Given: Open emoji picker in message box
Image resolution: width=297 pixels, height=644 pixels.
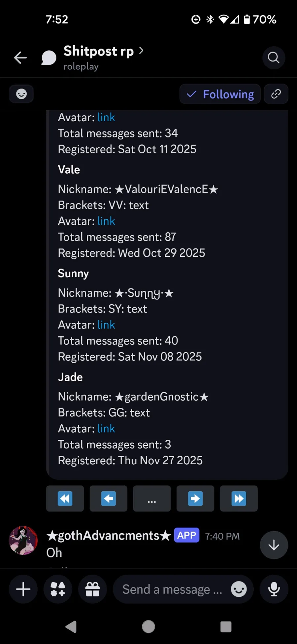Looking at the screenshot, I should tap(239, 589).
